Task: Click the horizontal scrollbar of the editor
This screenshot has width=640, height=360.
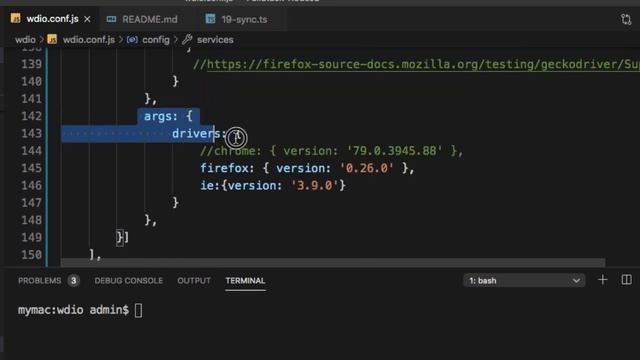Action: coord(333,262)
